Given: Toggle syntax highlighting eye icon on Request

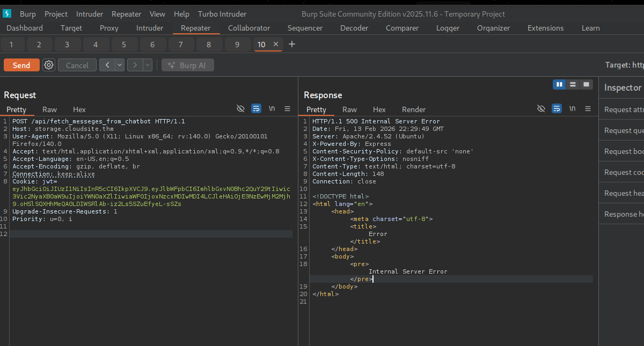Looking at the screenshot, I should [x=240, y=108].
